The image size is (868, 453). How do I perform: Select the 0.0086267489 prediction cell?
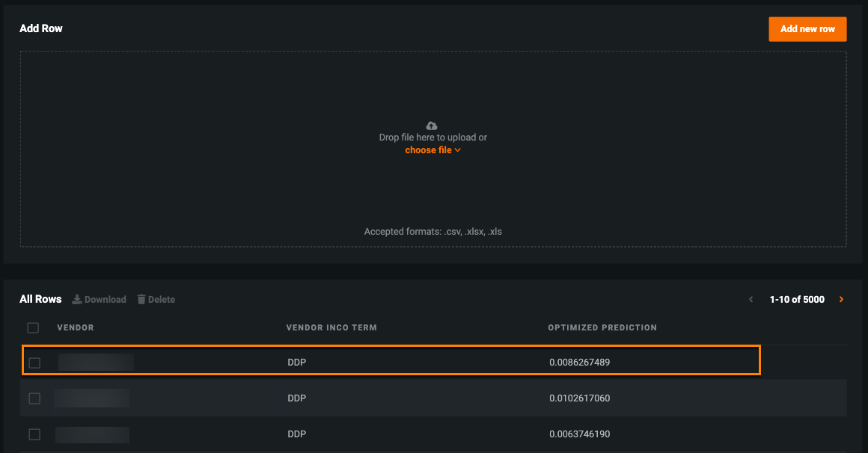coord(579,363)
